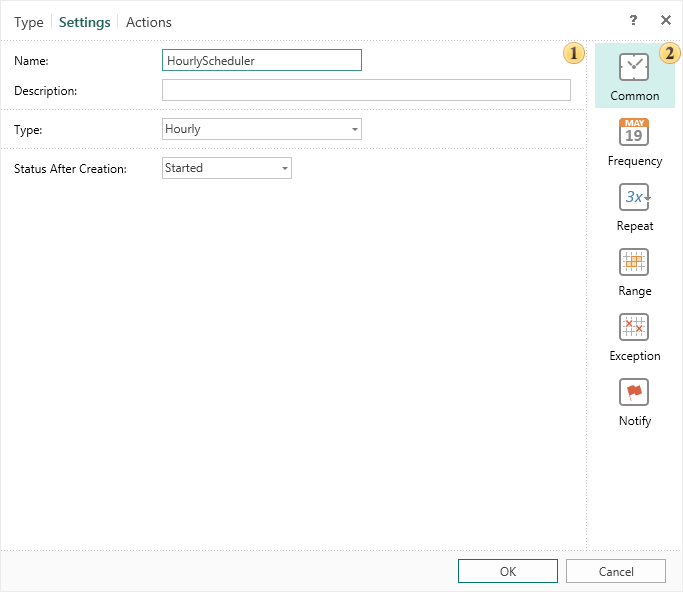Switch to the Actions tab
The height and width of the screenshot is (592, 683).
point(149,22)
